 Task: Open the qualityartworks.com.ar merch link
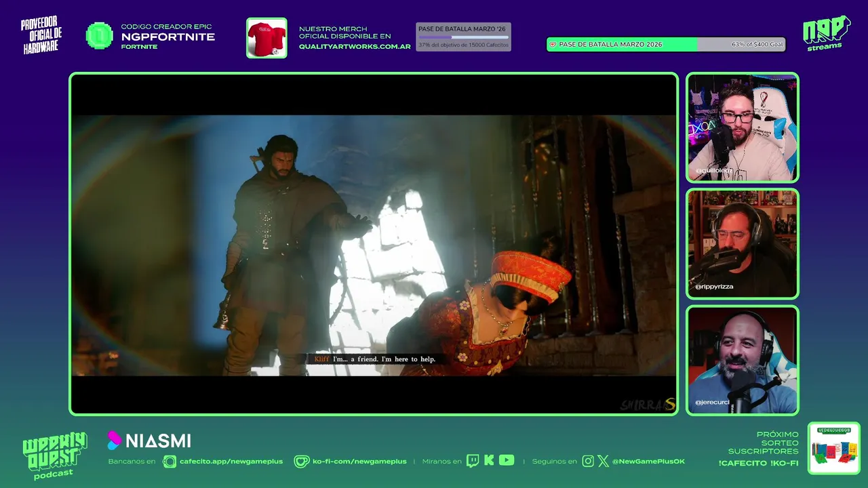[x=355, y=47]
